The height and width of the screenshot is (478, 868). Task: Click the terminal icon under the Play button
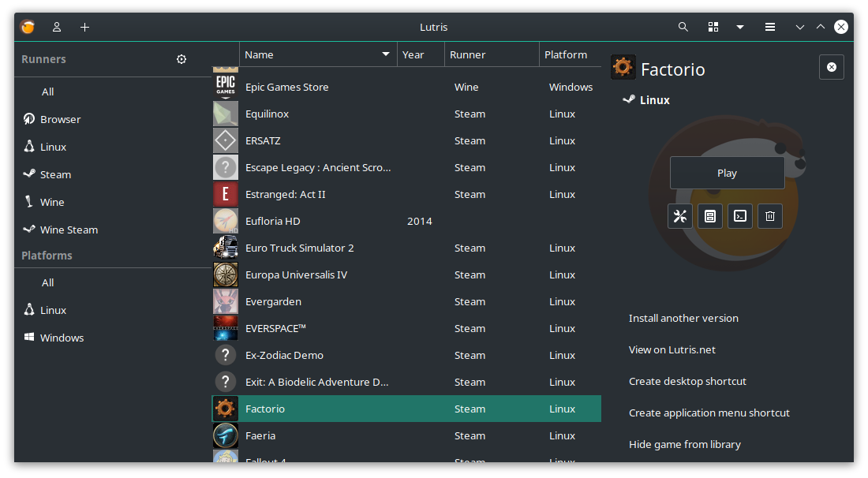(x=740, y=216)
